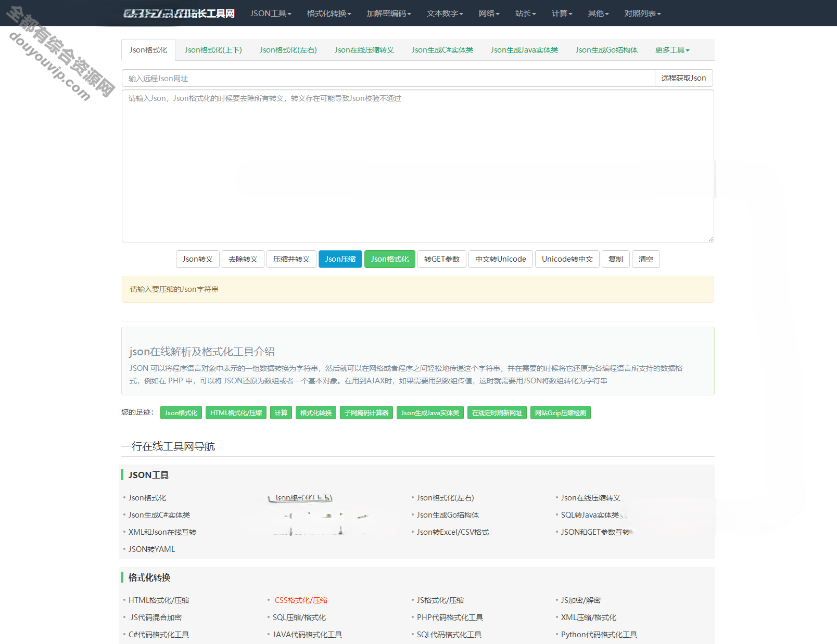Screen dimensions: 837x644
Task: Open the JSON转YAML link
Action: point(152,549)
